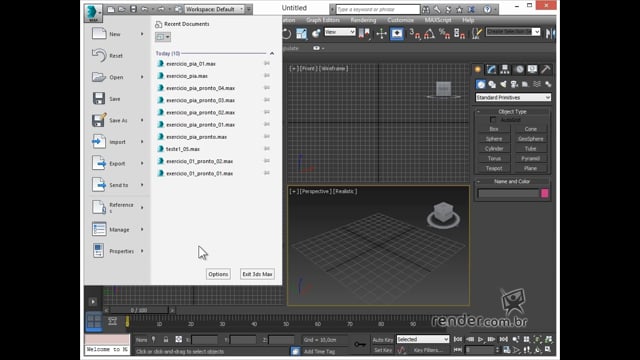Select the Space Warps category icon
Image resolution: width=640 pixels, height=360 pixels.
pos(537,84)
